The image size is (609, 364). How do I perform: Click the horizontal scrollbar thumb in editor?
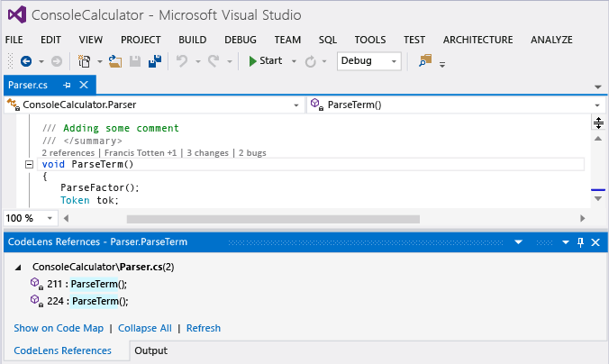273,219
